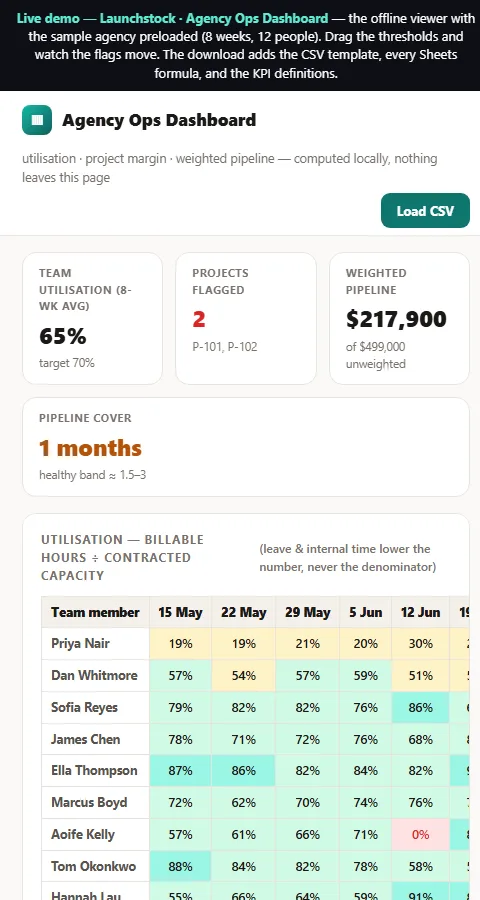Click the flagged project IDs P-101, P-102

224,347
